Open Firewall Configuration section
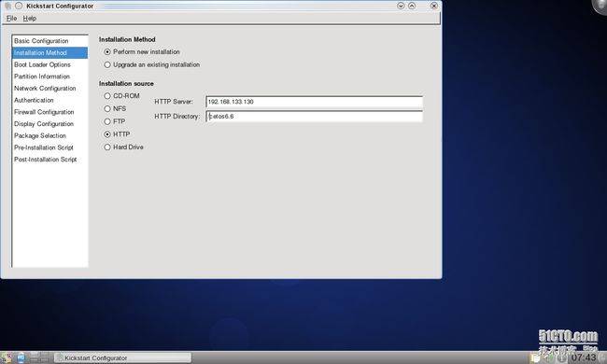The width and height of the screenshot is (607, 364). pos(49,112)
